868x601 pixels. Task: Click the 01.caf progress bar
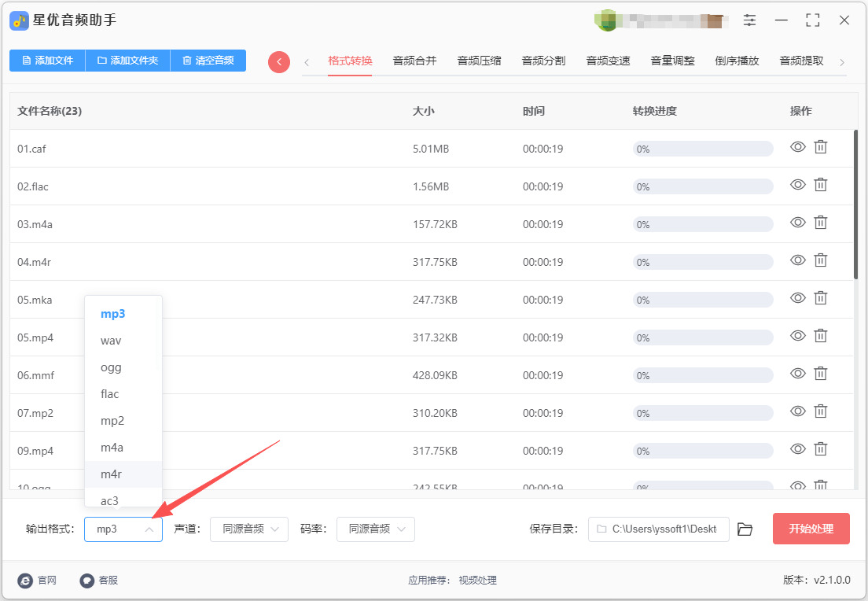tap(702, 149)
